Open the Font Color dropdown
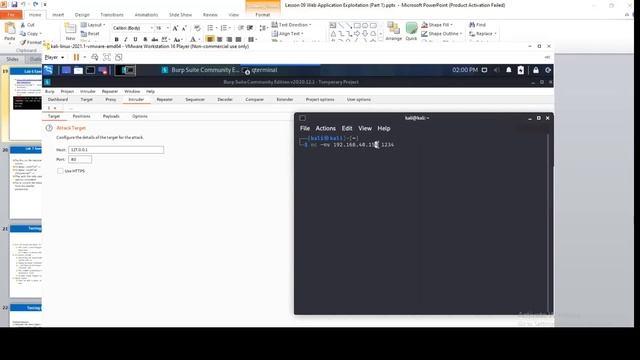The width and height of the screenshot is (640, 360). (199, 40)
